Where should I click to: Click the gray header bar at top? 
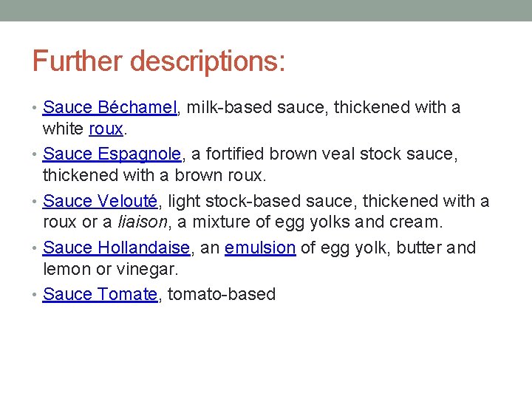pyautogui.click(x=266, y=10)
